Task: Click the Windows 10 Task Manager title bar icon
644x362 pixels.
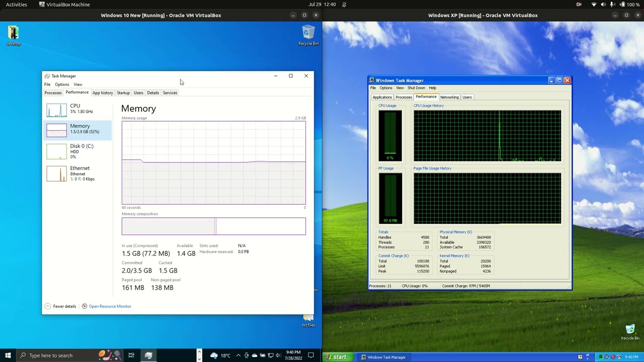Action: (x=47, y=76)
